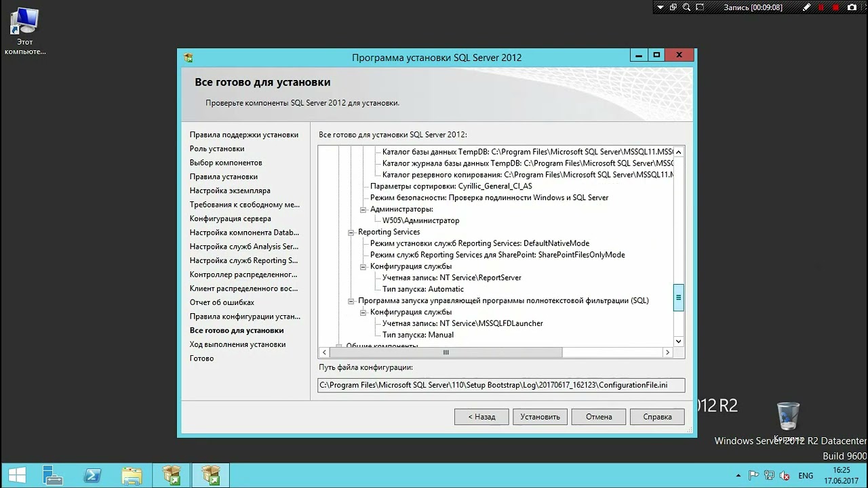The image size is (868, 488).
Task: Select the Правила поддержки установки step
Action: 244,135
